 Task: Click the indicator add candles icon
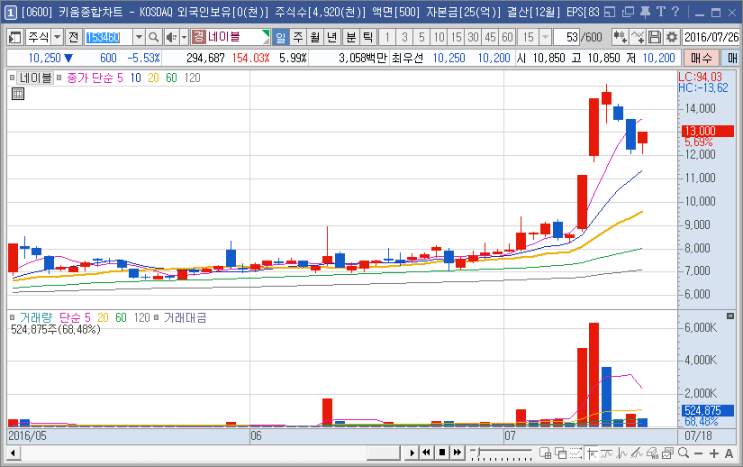coord(620,37)
